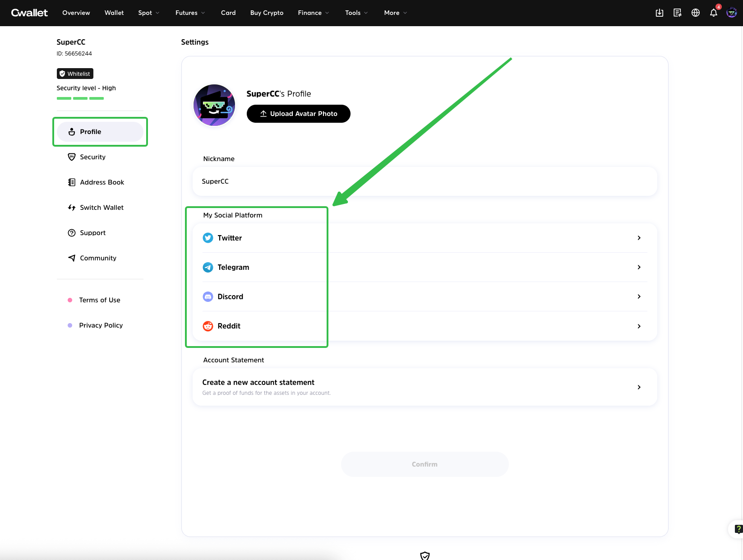Open the Privacy Policy link
The height and width of the screenshot is (560, 743).
(x=101, y=325)
